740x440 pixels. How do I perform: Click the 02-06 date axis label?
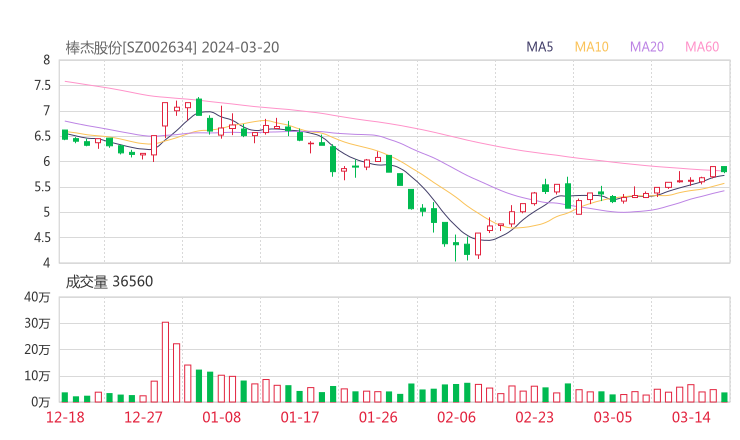tap(456, 417)
